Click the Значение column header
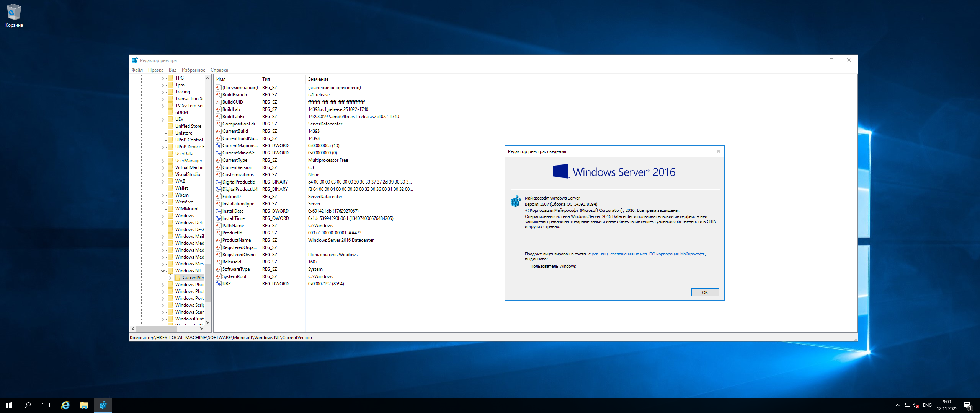This screenshot has width=980, height=413. point(318,79)
